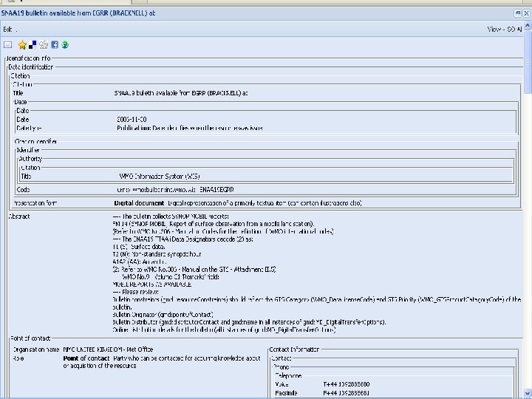Click the panel header title SNAA19 bulletin
532x399 pixels.
click(x=78, y=13)
